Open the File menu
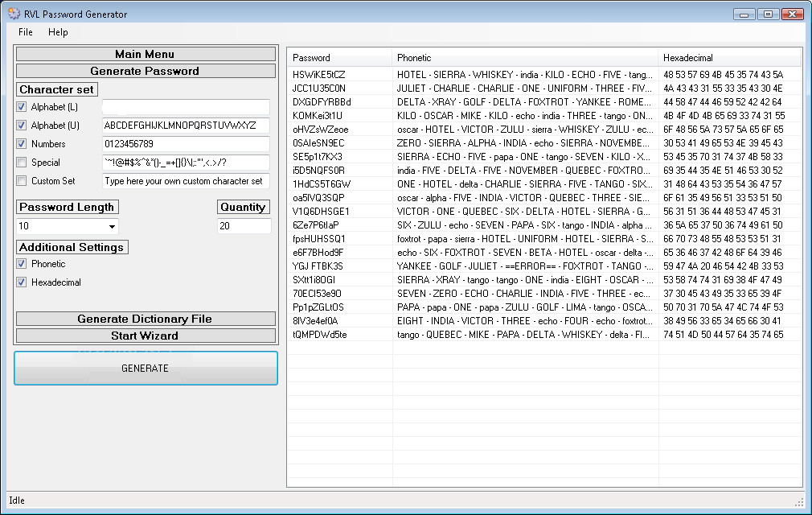 click(x=26, y=32)
